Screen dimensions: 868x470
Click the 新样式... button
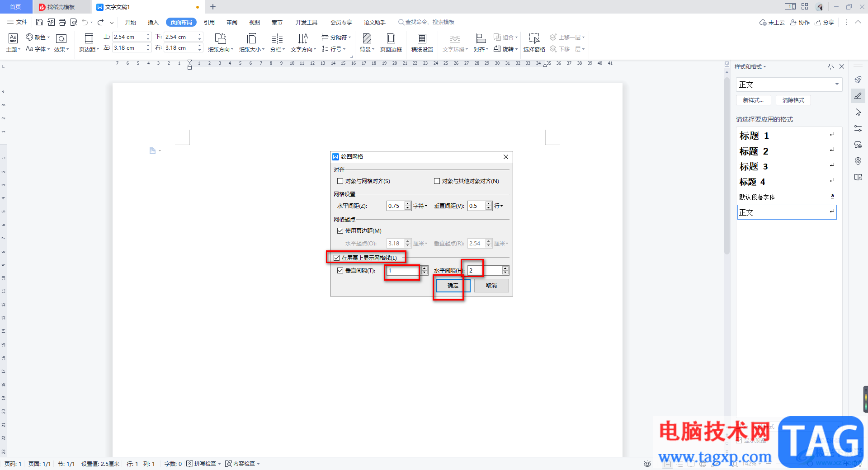753,100
